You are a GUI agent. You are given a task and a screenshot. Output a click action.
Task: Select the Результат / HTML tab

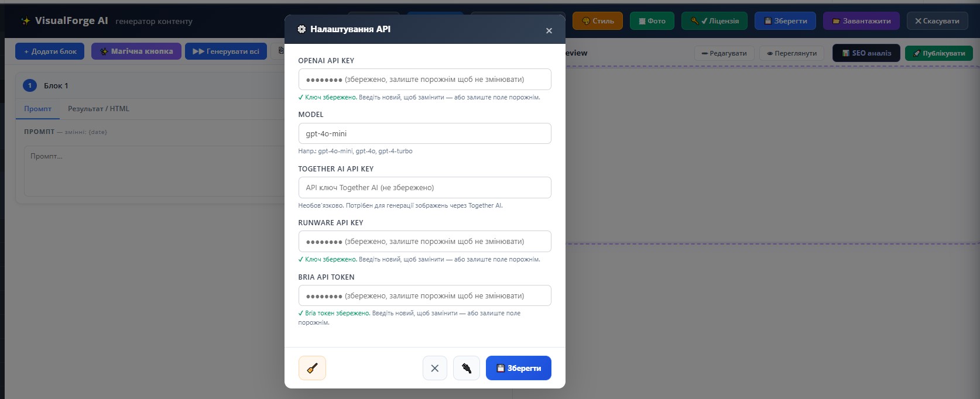[x=98, y=109]
